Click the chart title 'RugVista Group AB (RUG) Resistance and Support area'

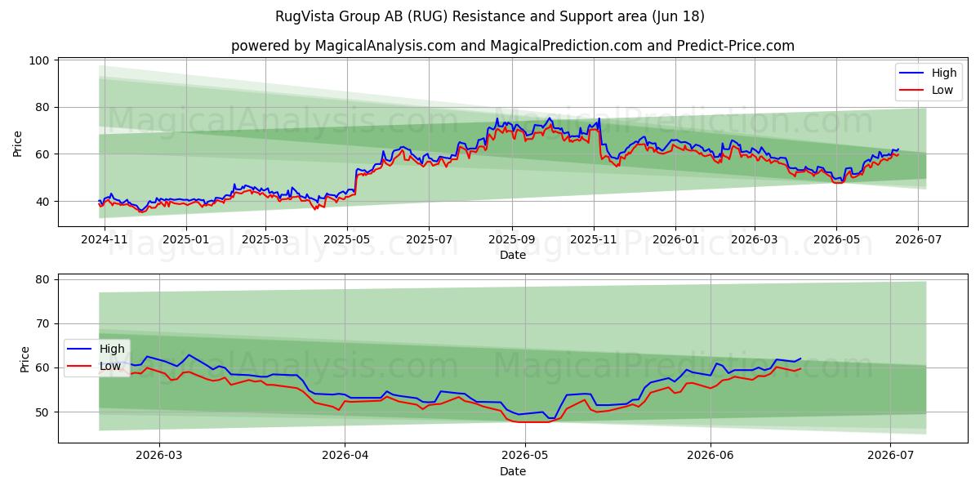click(488, 16)
